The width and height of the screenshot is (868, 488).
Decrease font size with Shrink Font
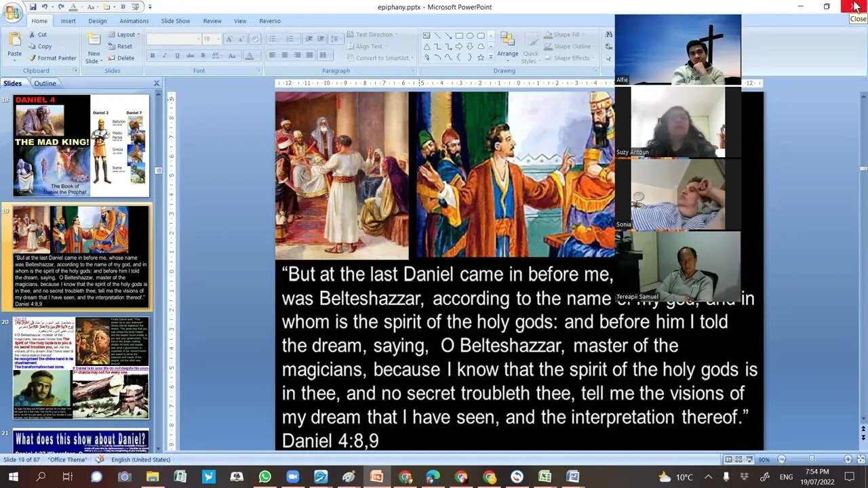pos(241,39)
